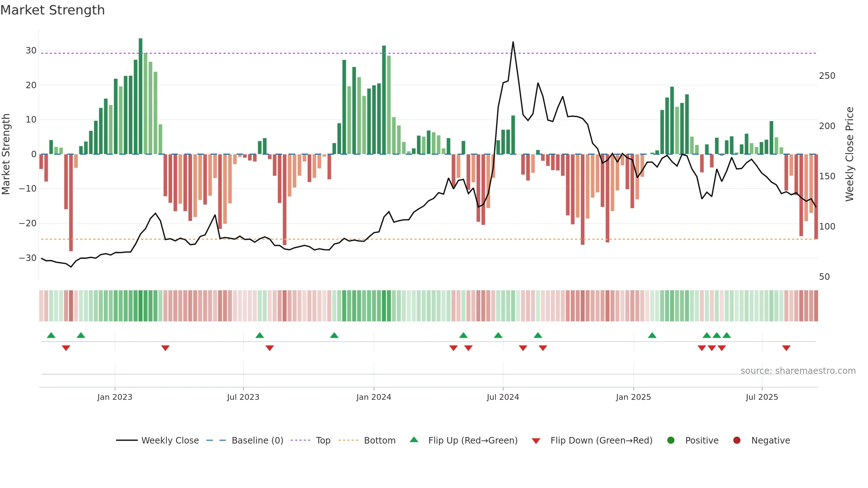Click the green Positive circle in legend
The width and height of the screenshot is (868, 488).
[x=671, y=440]
